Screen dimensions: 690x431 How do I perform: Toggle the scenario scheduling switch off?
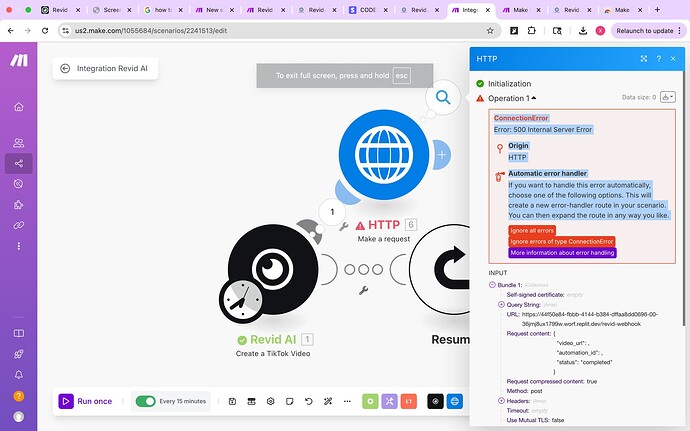(x=146, y=401)
